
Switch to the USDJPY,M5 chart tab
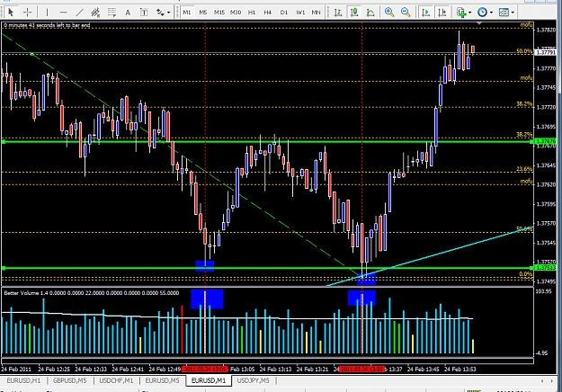pyautogui.click(x=253, y=380)
